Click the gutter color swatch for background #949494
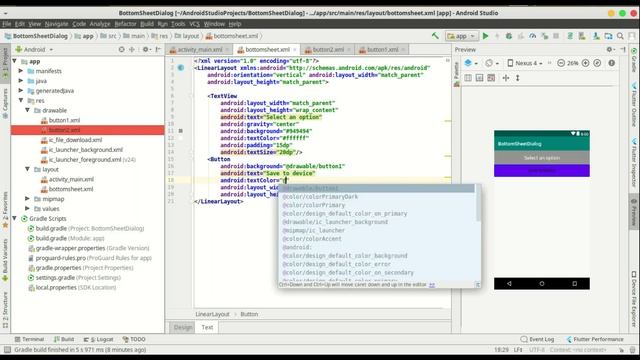 (x=181, y=131)
